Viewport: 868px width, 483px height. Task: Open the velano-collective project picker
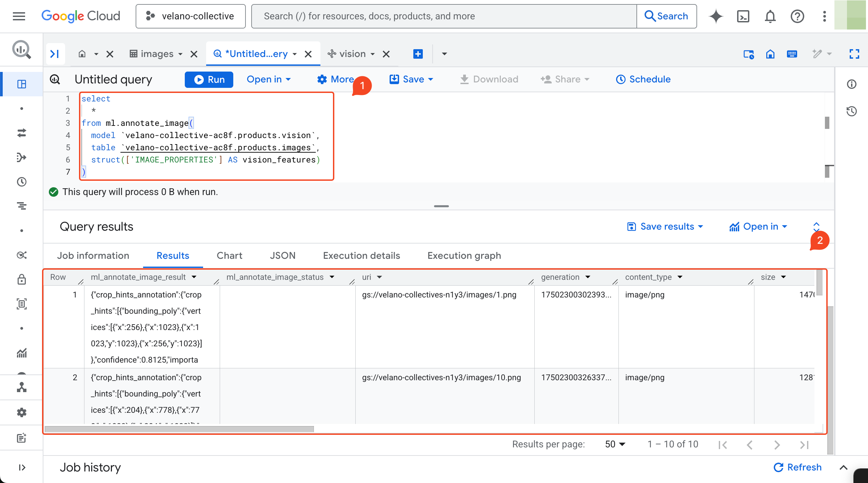coord(191,16)
